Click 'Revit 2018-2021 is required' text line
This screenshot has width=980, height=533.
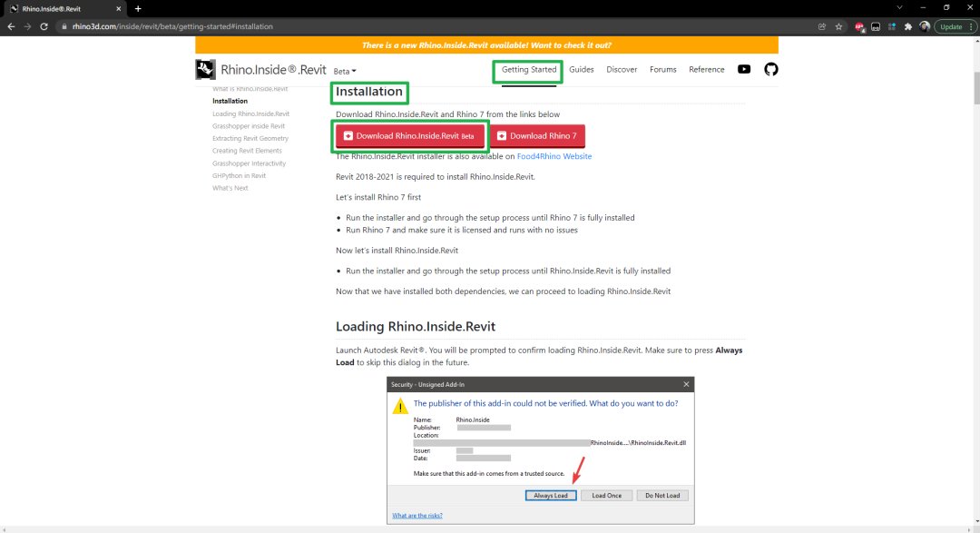(436, 177)
